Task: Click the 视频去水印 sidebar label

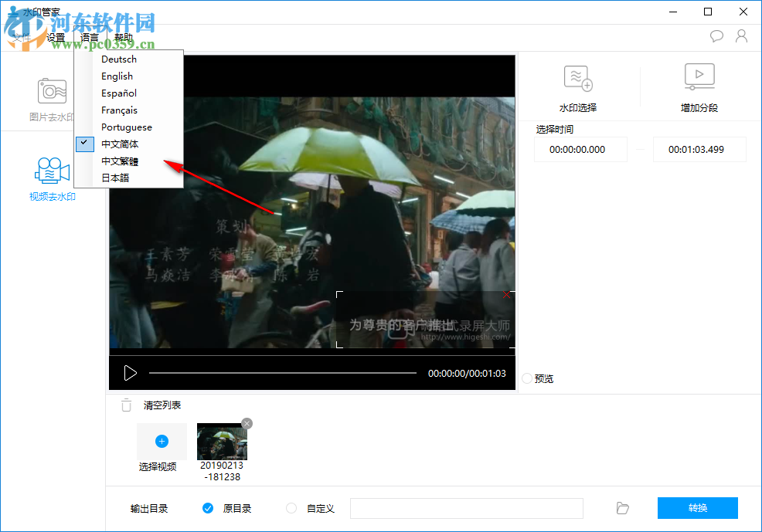Action: click(x=52, y=197)
